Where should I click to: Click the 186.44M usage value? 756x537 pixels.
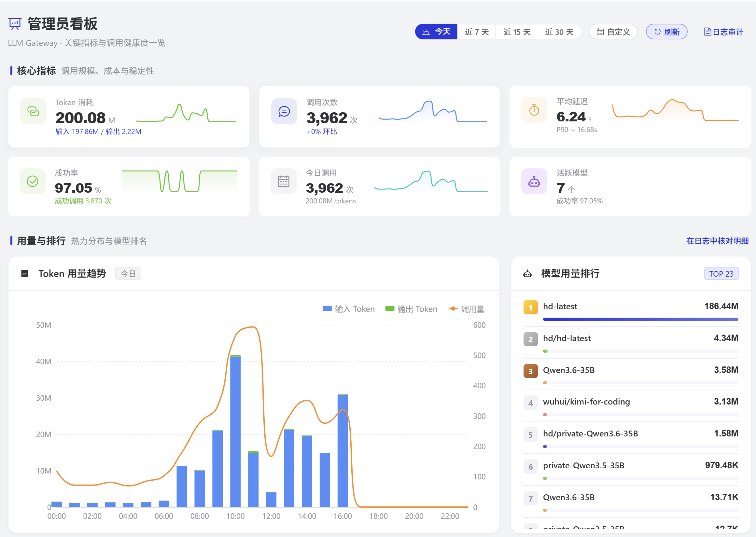tap(721, 306)
